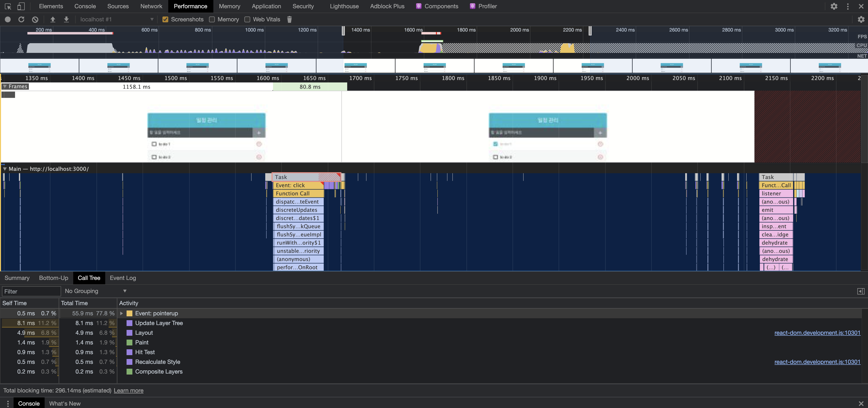The width and height of the screenshot is (868, 408).
Task: Click the Filter input field
Action: tap(31, 291)
